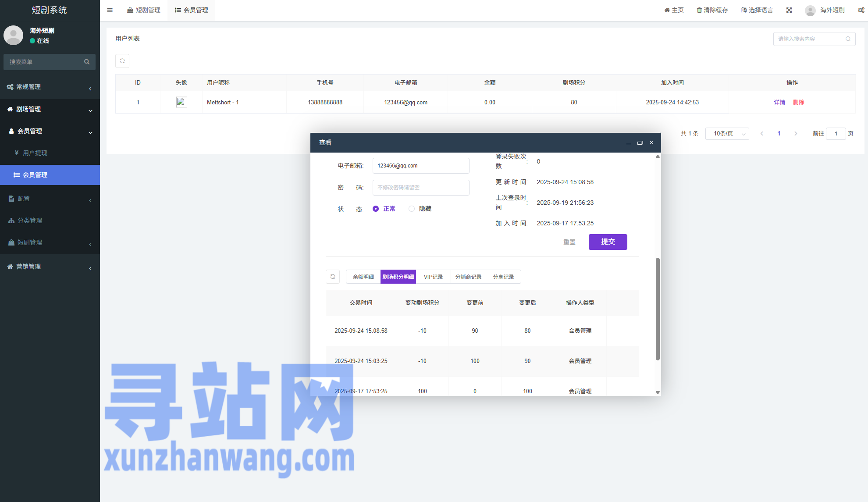
Task: Click the hamburger menu collapse icon
Action: point(110,10)
